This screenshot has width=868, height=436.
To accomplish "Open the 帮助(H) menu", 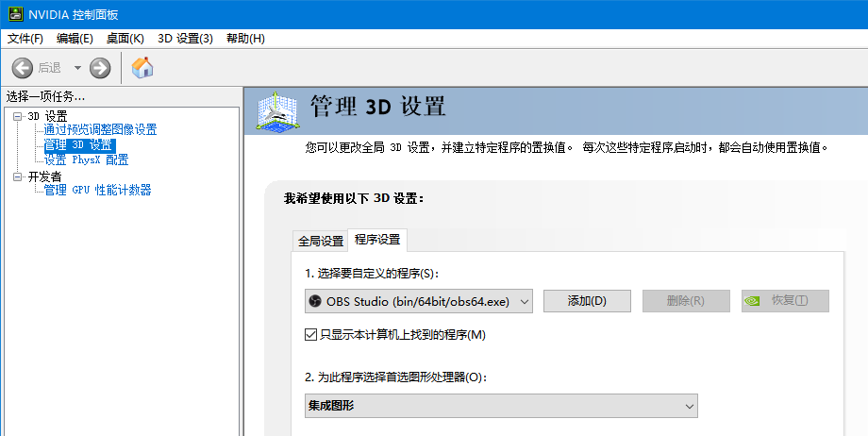I will click(245, 39).
